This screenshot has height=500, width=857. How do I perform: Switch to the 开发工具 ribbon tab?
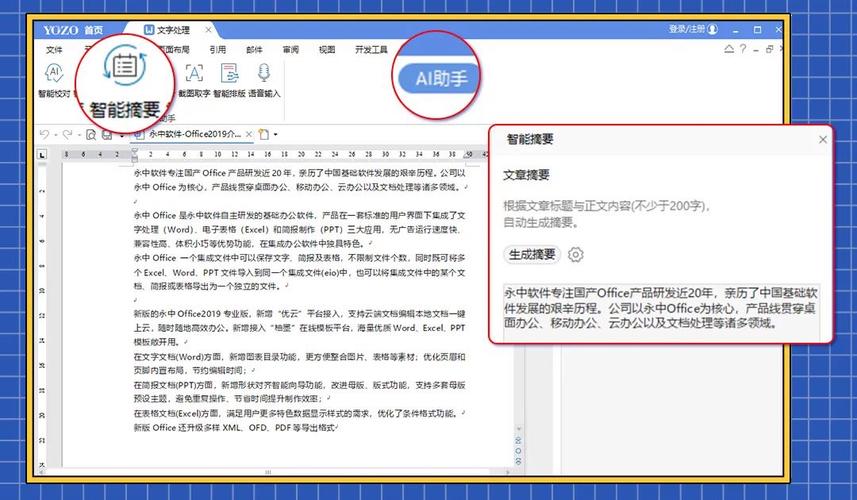click(x=371, y=50)
